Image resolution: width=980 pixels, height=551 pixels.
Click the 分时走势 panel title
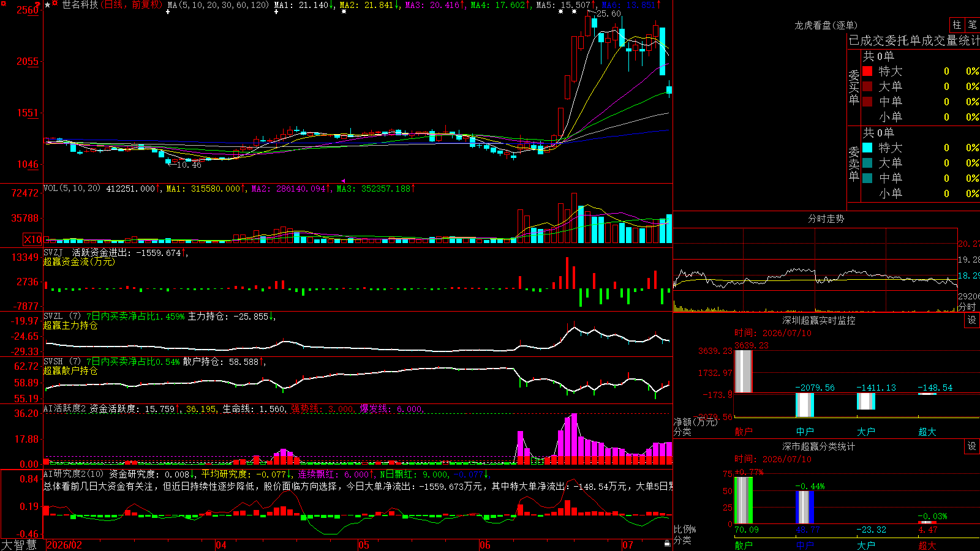click(826, 219)
